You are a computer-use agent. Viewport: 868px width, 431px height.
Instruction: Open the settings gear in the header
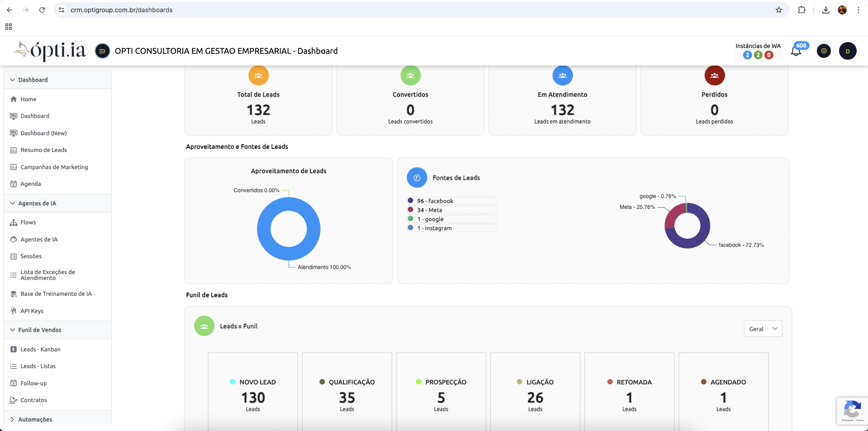pos(823,51)
